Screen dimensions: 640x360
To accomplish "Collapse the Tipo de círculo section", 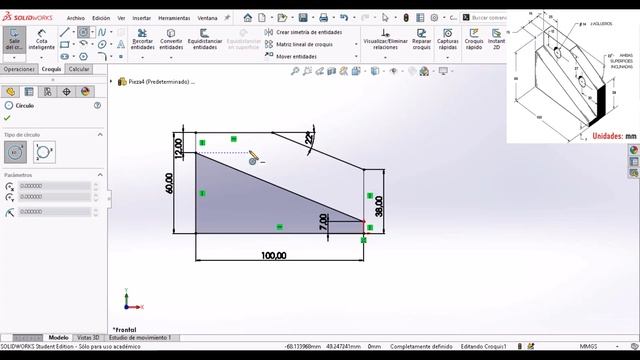I will click(100, 134).
